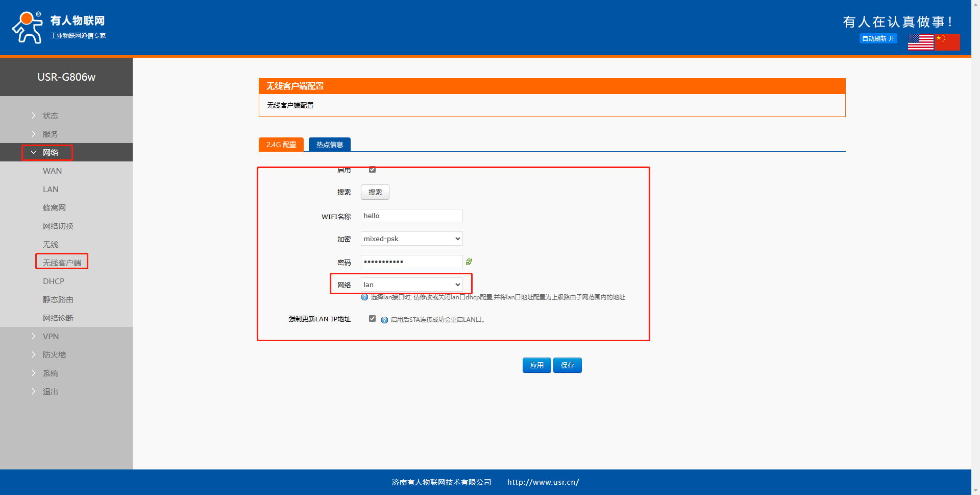Click the info icon next to the STA restart note
980x495 pixels.
pos(384,320)
